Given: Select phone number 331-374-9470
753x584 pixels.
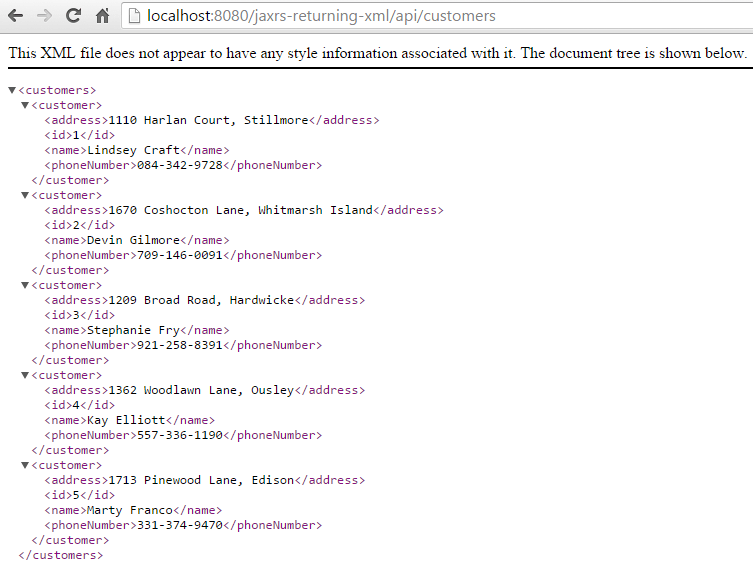Looking at the screenshot, I should [x=180, y=525].
